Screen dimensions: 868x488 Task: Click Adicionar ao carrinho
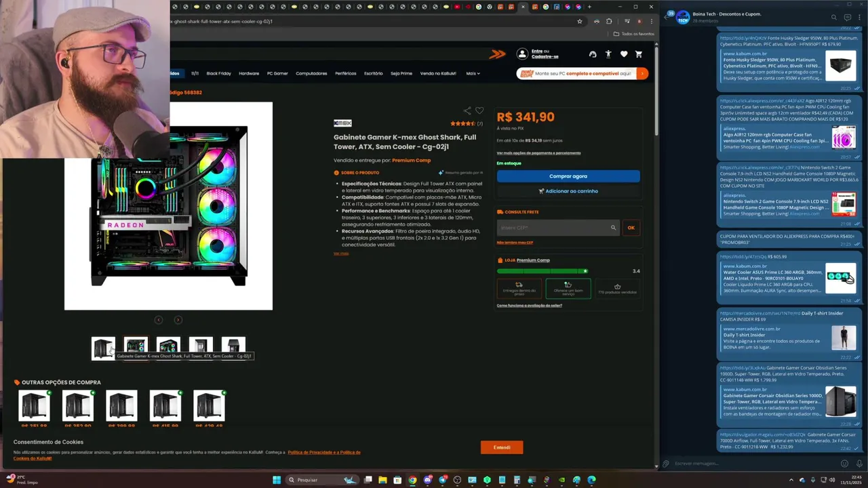(568, 191)
